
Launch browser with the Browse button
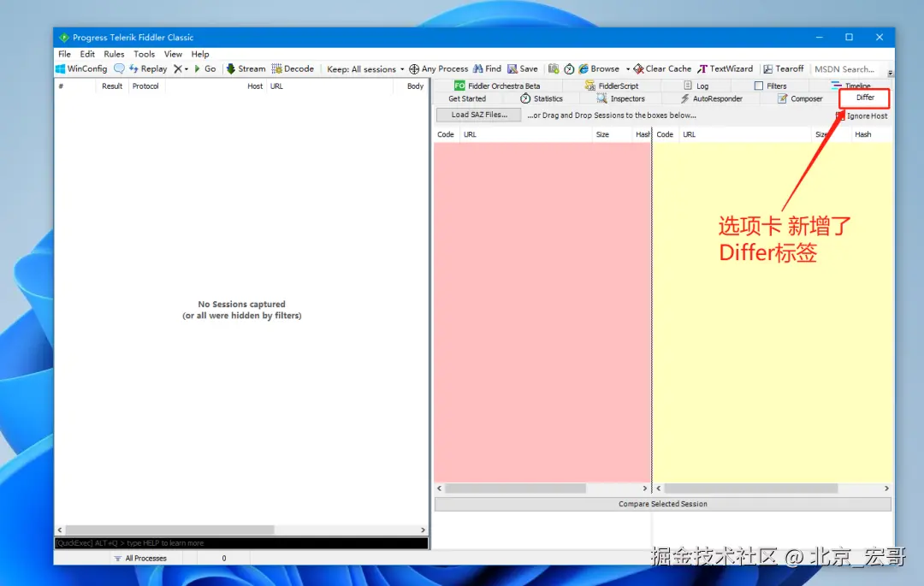click(x=599, y=69)
